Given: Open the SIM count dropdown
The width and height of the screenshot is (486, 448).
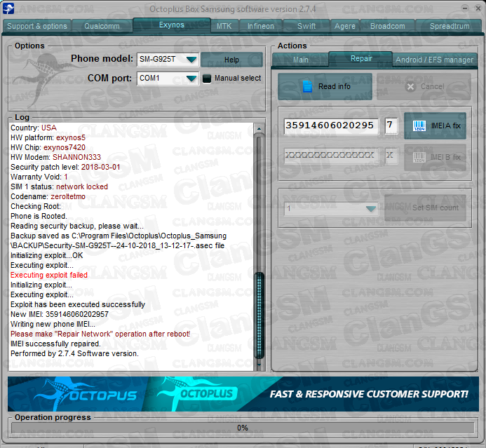Looking at the screenshot, I should point(371,208).
